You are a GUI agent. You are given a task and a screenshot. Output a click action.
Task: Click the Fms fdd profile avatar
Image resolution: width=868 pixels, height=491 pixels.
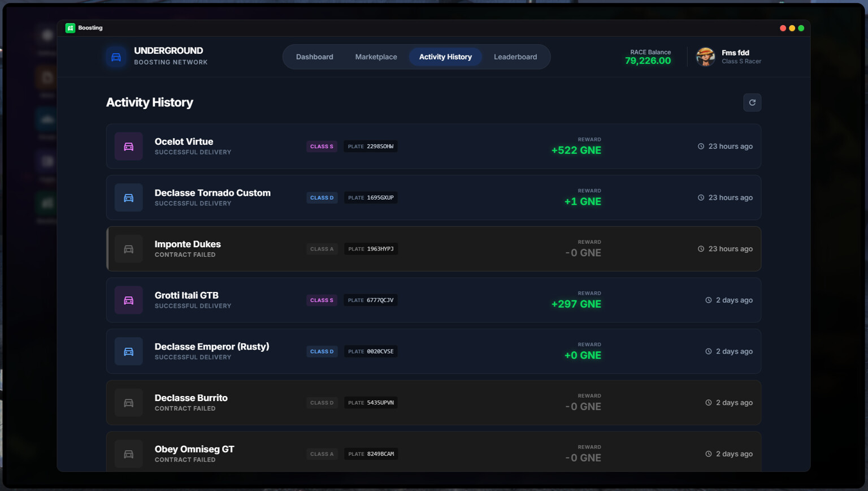[x=705, y=57]
